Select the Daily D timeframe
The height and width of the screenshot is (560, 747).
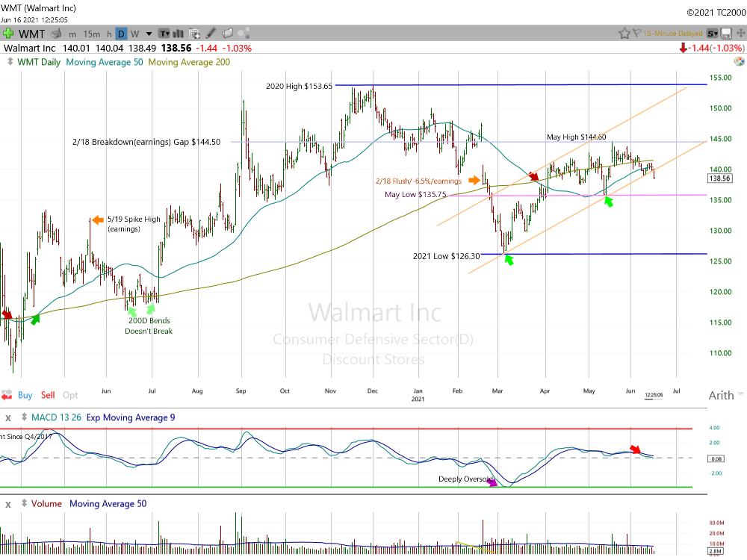click(122, 34)
